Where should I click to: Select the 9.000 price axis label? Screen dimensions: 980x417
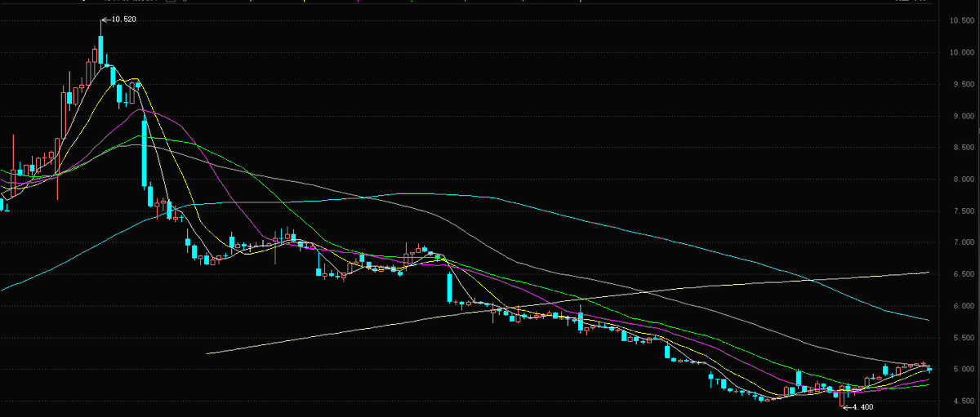pos(963,116)
